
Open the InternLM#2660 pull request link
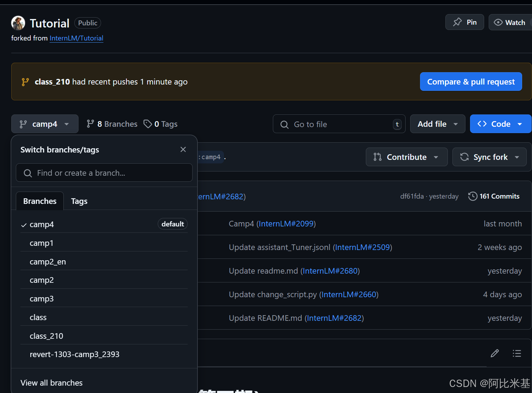(349, 294)
